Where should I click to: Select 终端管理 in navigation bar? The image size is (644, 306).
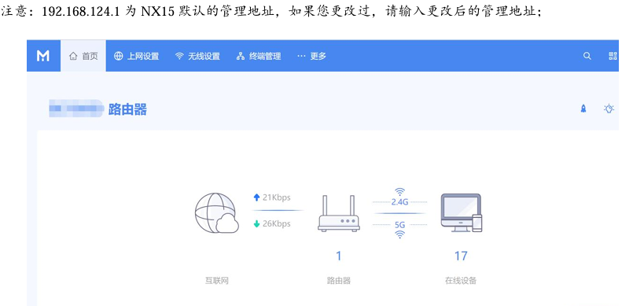pos(259,57)
